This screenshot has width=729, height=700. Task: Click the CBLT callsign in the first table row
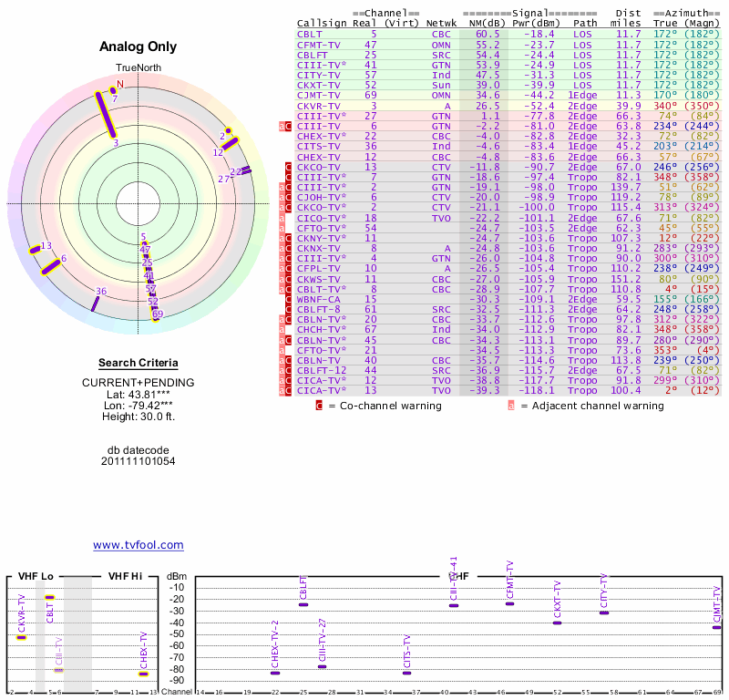pyautogui.click(x=308, y=34)
